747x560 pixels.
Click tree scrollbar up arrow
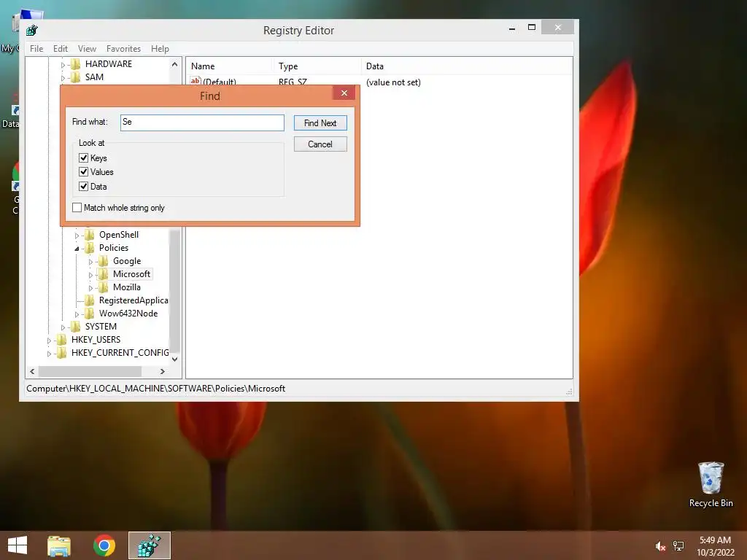click(x=174, y=64)
